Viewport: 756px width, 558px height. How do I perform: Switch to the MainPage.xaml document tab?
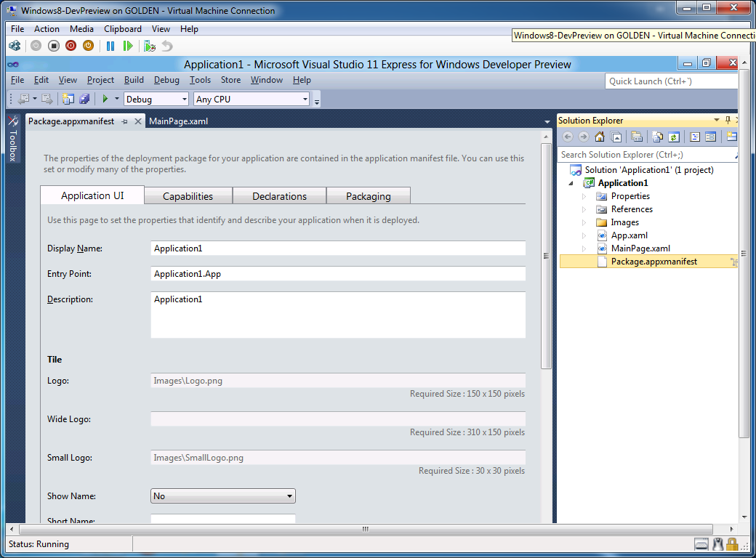click(178, 121)
